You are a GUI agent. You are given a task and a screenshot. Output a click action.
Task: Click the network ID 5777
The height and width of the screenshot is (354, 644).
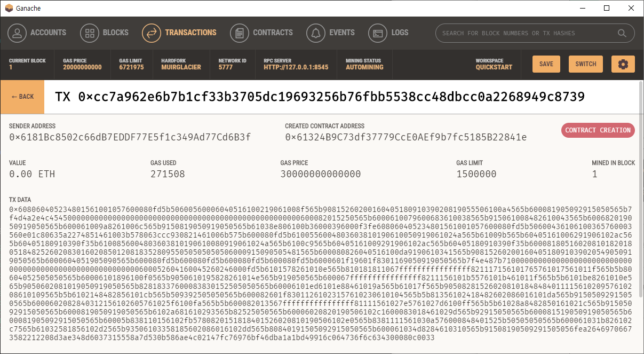pyautogui.click(x=226, y=67)
